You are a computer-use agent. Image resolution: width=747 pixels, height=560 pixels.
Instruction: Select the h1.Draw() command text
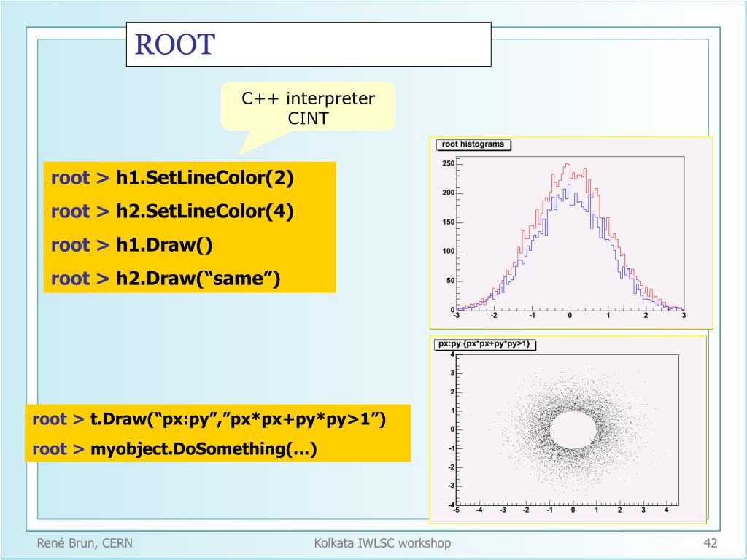[x=164, y=245]
